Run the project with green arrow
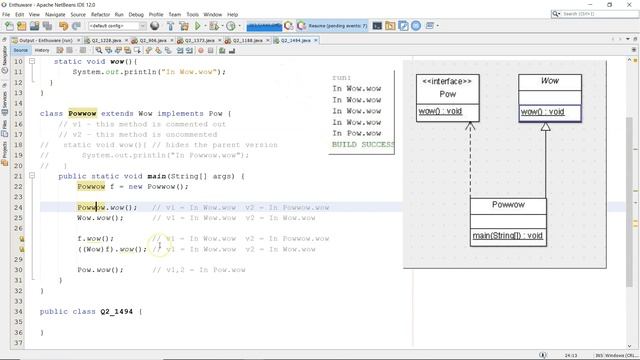The height and width of the screenshot is (360, 640). click(x=198, y=26)
